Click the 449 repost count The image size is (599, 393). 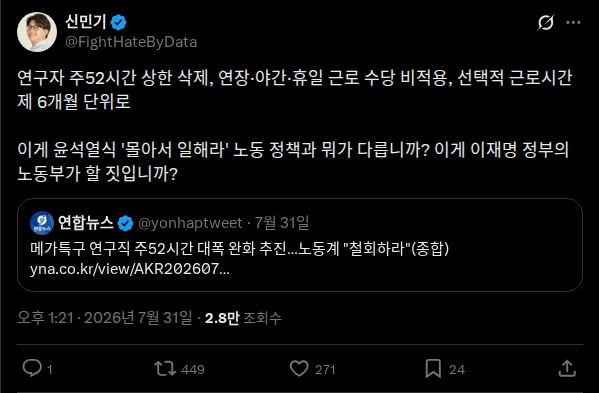pyautogui.click(x=193, y=369)
